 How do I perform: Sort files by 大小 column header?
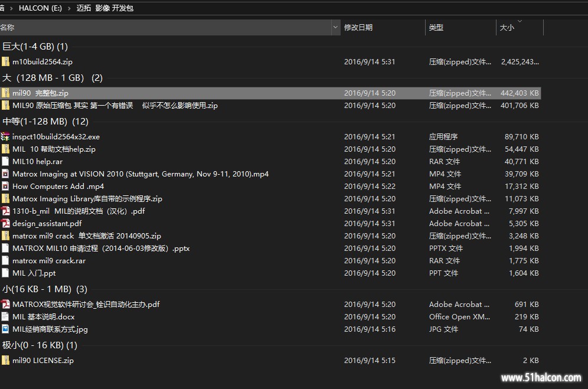[x=520, y=27]
